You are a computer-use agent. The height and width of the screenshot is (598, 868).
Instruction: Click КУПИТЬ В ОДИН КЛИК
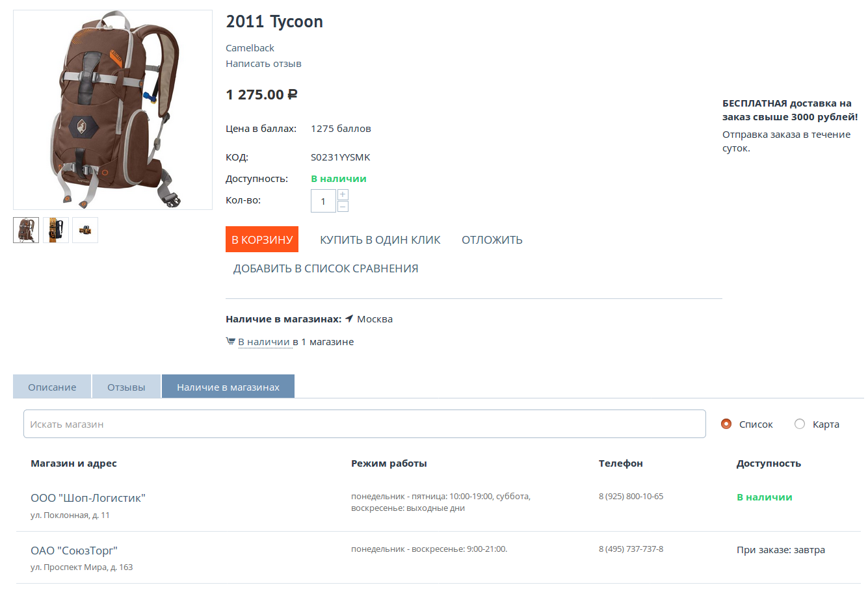click(380, 240)
